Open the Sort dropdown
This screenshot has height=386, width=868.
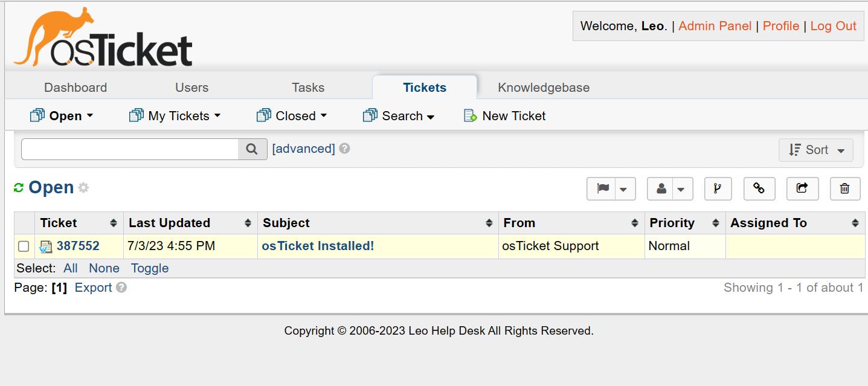pos(815,150)
